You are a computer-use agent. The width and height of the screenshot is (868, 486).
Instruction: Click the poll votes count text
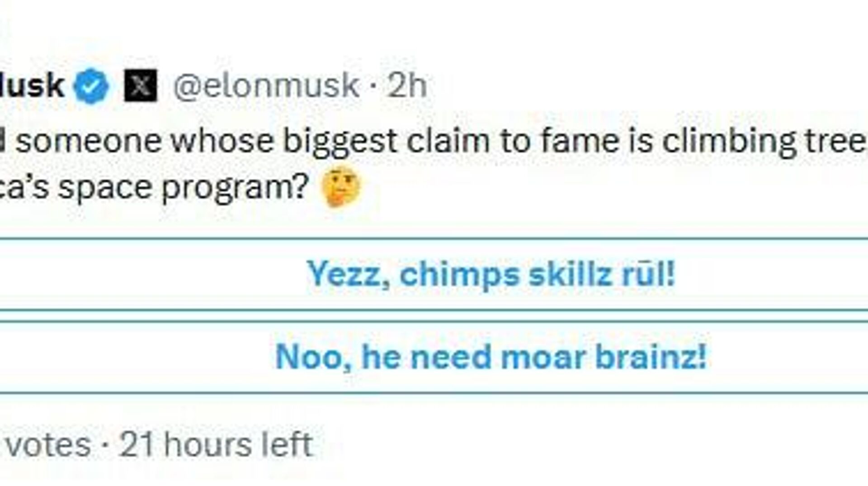pyautogui.click(x=48, y=444)
